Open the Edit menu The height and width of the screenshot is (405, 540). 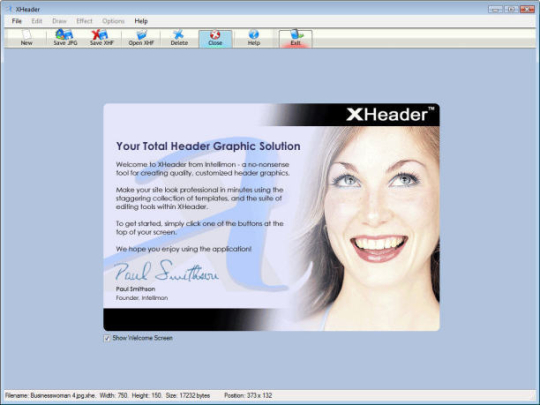tap(37, 21)
